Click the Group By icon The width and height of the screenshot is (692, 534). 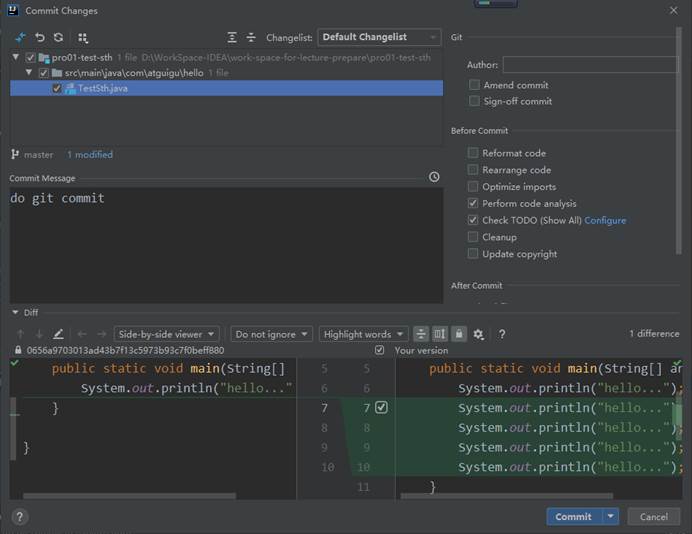click(x=83, y=37)
